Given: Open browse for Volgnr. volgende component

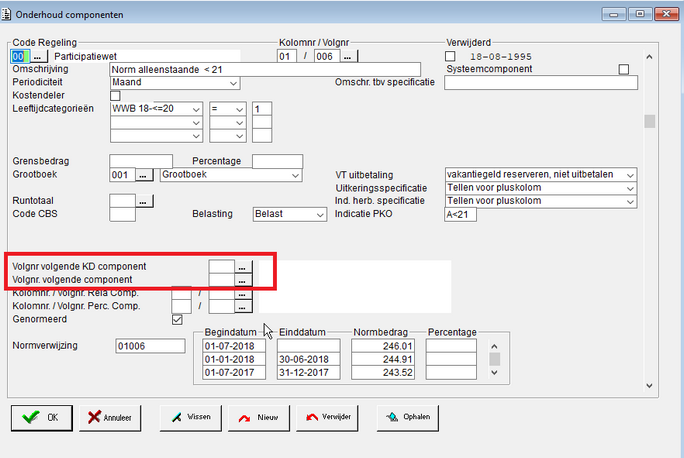Looking at the screenshot, I should tap(243, 280).
